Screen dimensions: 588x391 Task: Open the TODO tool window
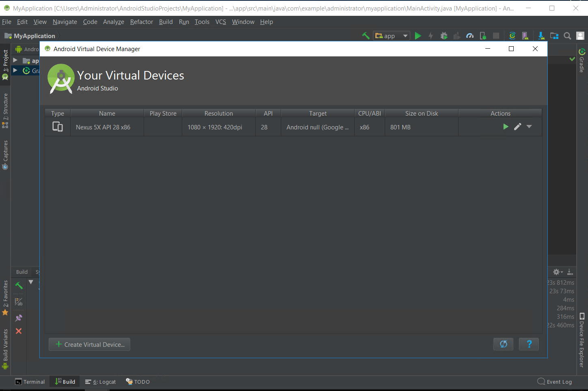click(138, 382)
